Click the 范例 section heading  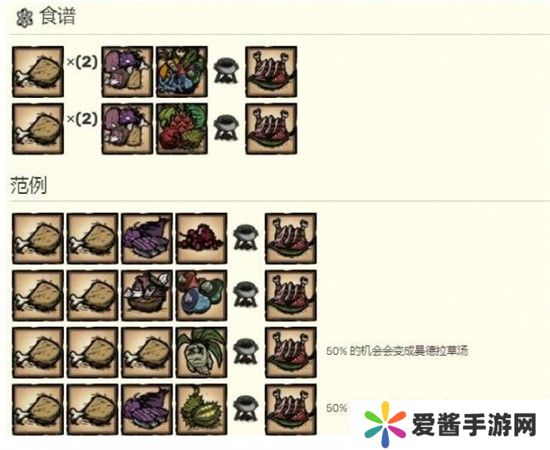[x=28, y=185]
